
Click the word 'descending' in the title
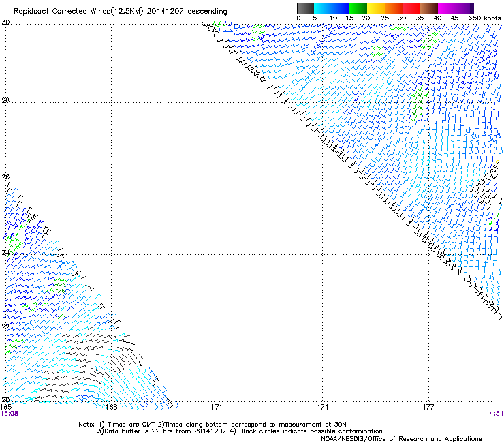(207, 12)
